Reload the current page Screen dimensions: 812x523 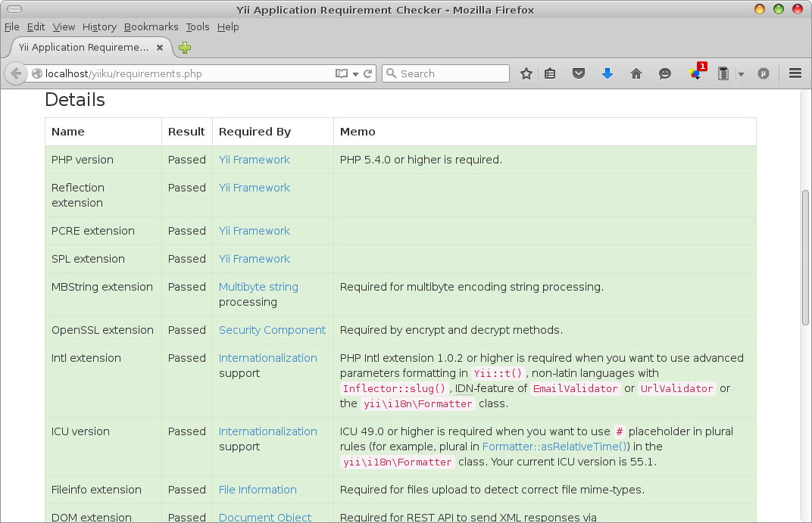click(x=367, y=73)
